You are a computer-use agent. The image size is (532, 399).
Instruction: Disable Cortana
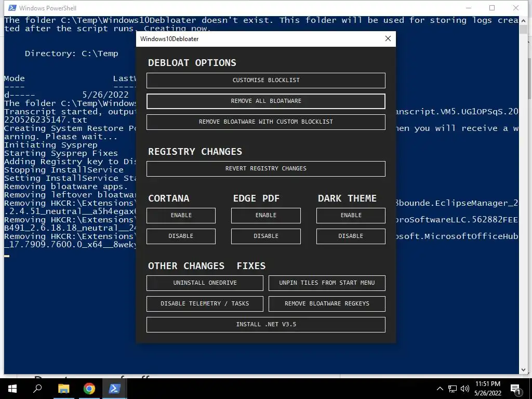pos(181,236)
